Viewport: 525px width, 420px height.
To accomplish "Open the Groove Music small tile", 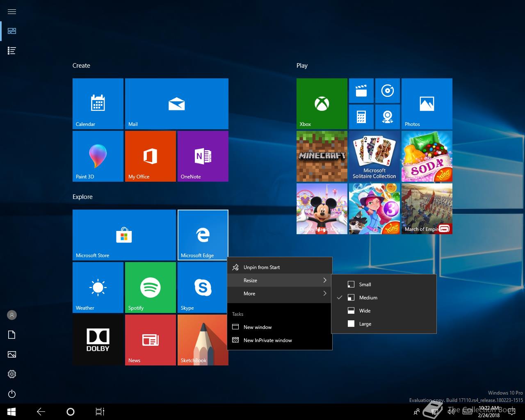I will click(388, 91).
